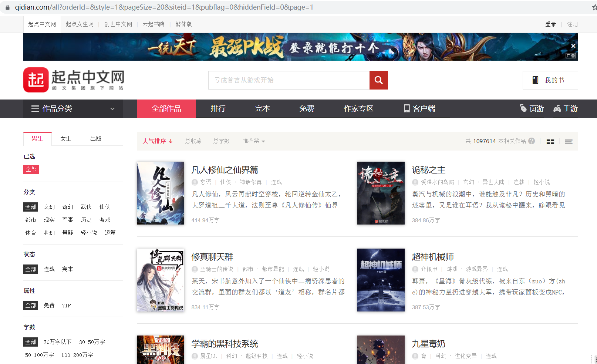Image resolution: width=597 pixels, height=364 pixels.
Task: Click the browser bookmark star icon
Action: [594, 7]
